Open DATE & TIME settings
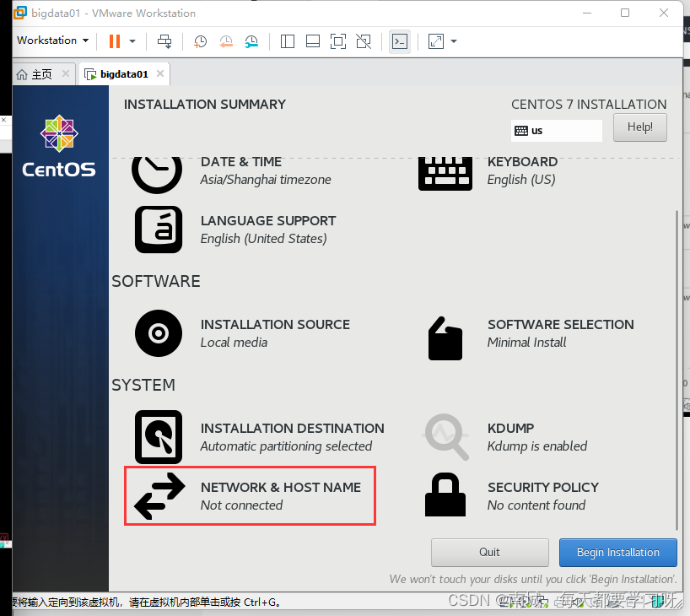 pyautogui.click(x=266, y=170)
